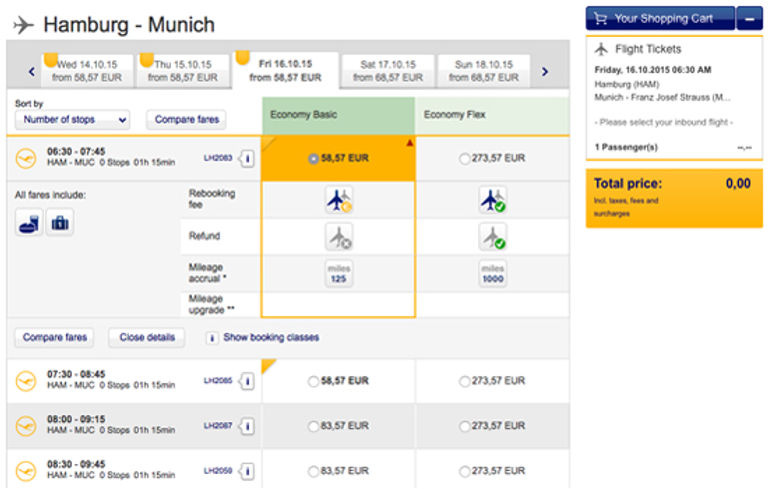This screenshot has width=768, height=489.
Task: Click Compare fares button below fare details
Action: tap(54, 338)
